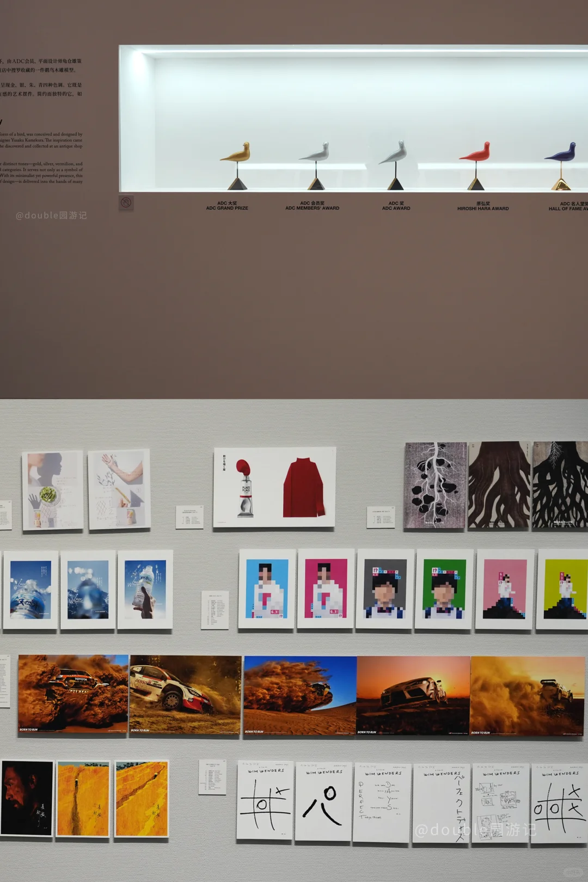Select the dust cloud with blue sky poster
This screenshot has width=588, height=882.
click(x=300, y=696)
